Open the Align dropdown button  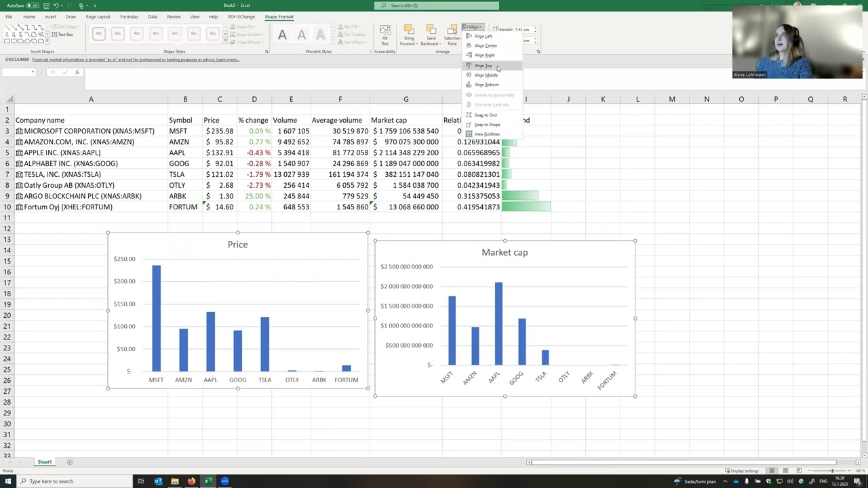pyautogui.click(x=473, y=27)
